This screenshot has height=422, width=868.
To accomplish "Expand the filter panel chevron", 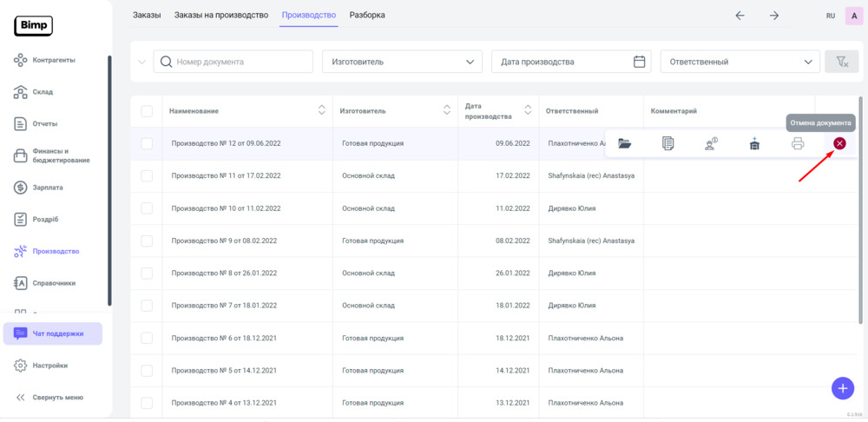I will (142, 62).
